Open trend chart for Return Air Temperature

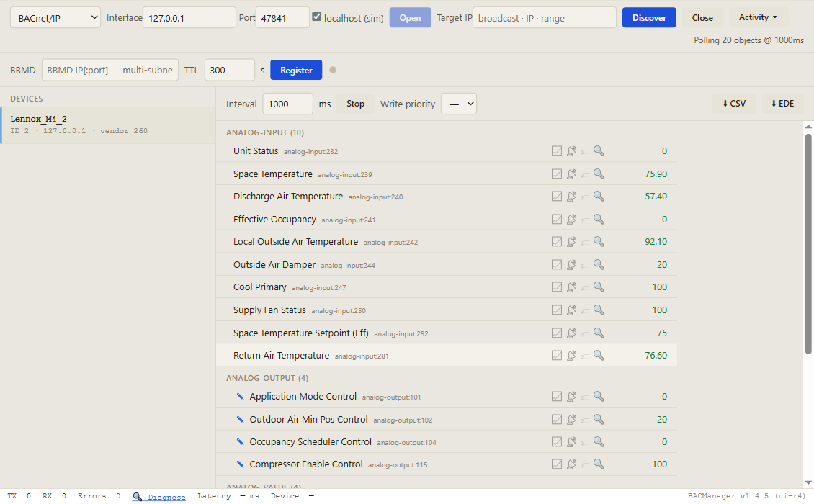pyautogui.click(x=557, y=356)
